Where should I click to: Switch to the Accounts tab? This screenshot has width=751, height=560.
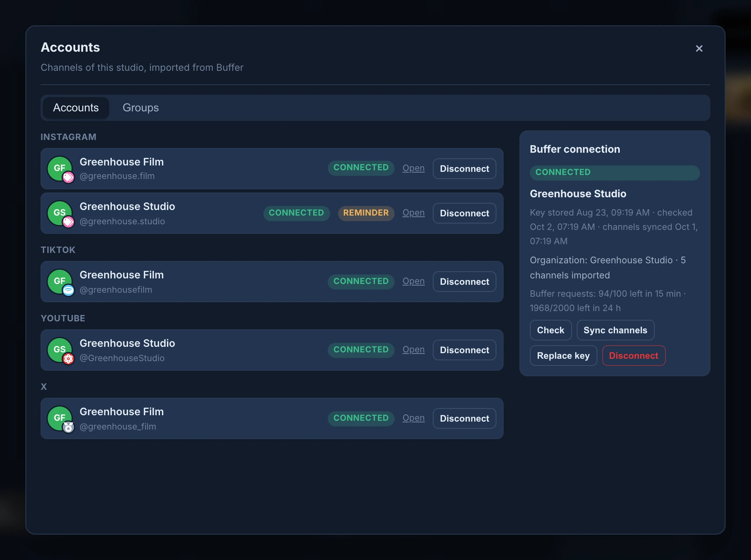click(x=76, y=108)
